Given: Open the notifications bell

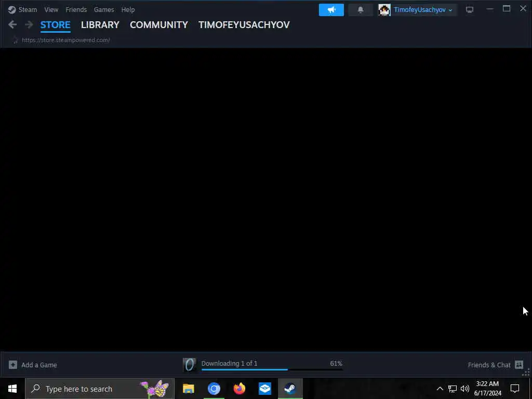Looking at the screenshot, I should (x=361, y=10).
